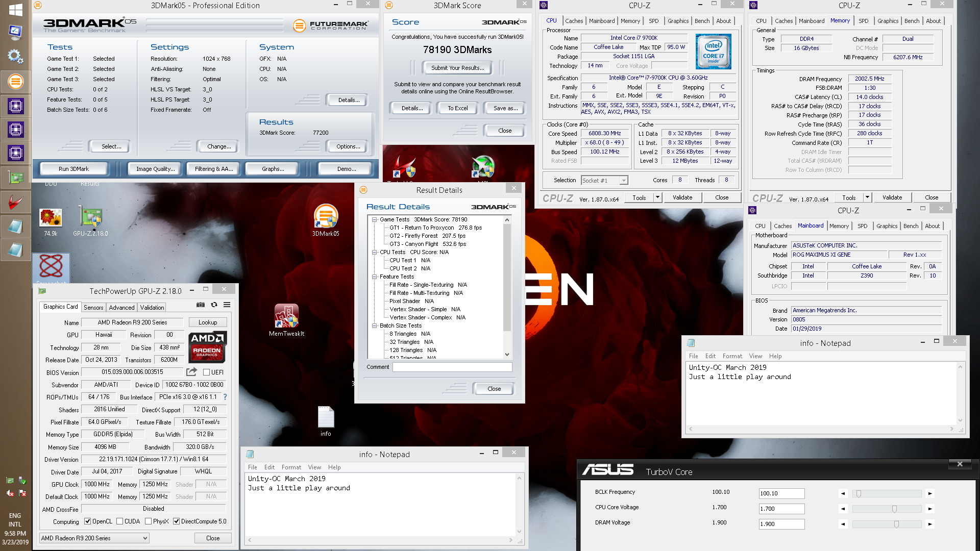Open the red MSI Afterburner-style taskbar icon
The image size is (980, 551).
point(15,202)
